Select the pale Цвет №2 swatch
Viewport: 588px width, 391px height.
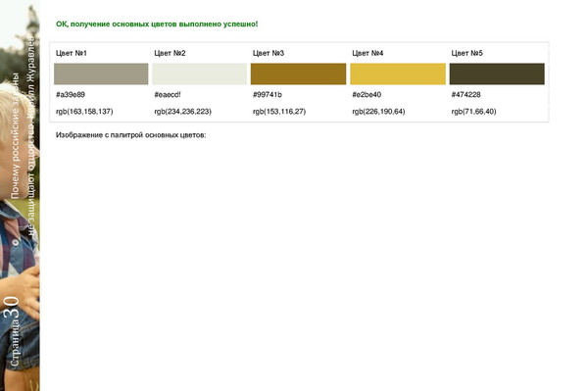coord(200,73)
